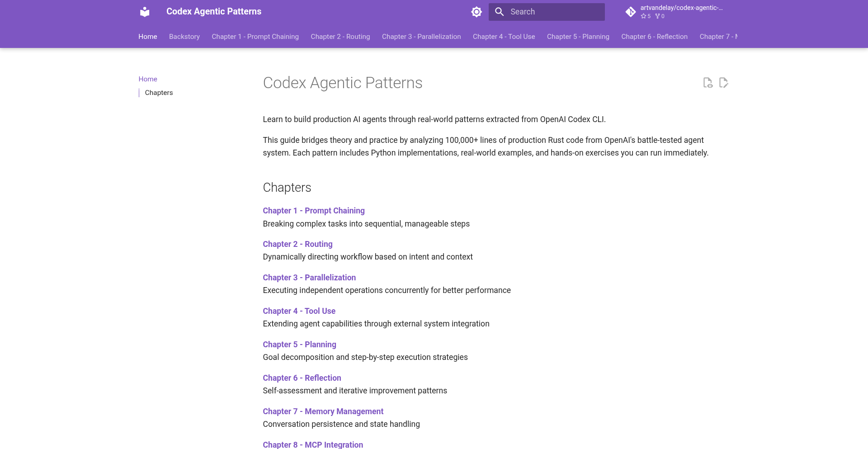Click the book logo icon in header
This screenshot has height=449, width=868.
(x=145, y=12)
